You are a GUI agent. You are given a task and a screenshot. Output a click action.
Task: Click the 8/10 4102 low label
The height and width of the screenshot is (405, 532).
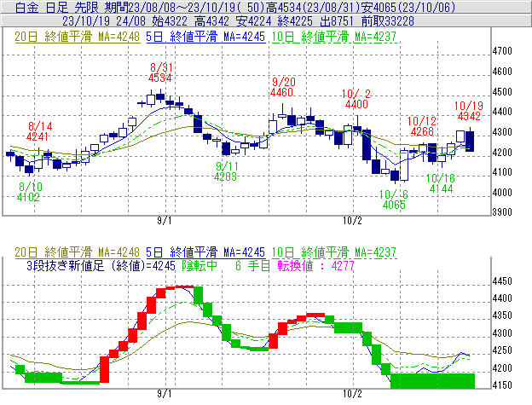click(28, 192)
